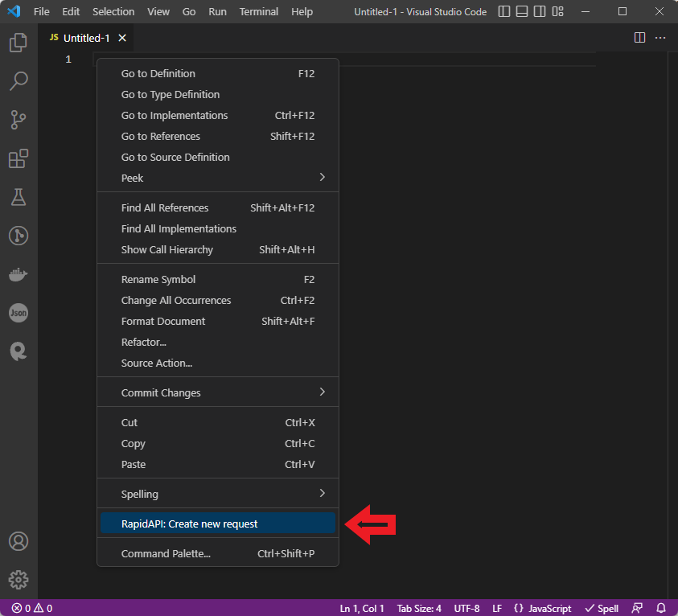The image size is (678, 616).
Task: Open the Explorer view in activity bar
Action: (x=18, y=43)
